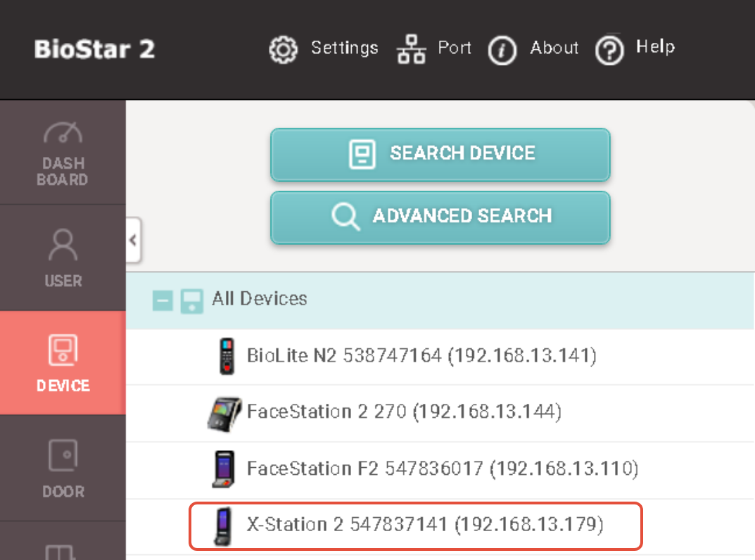Collapse the All Devices tree

tap(163, 300)
